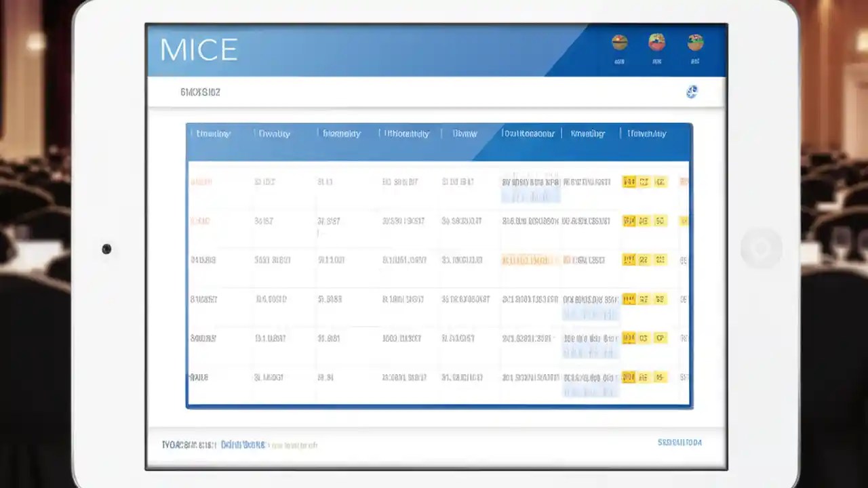
Task: Enable the highlighted status in fifth row
Action: 589,352
